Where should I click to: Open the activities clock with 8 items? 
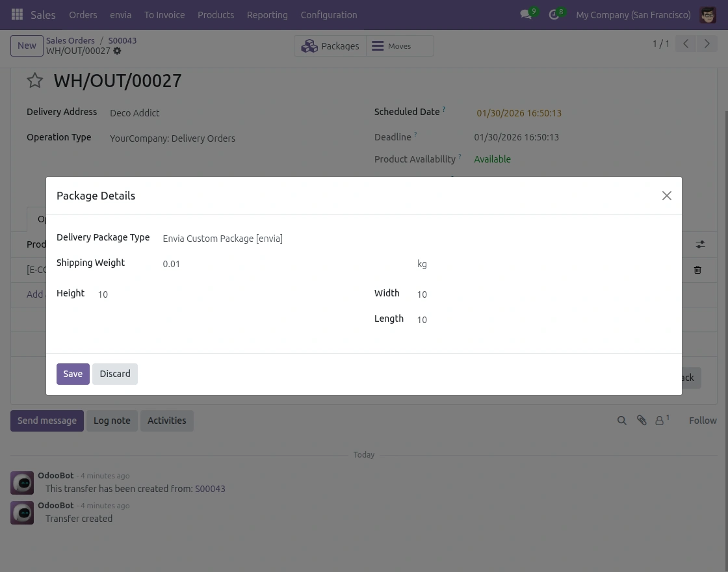point(554,14)
